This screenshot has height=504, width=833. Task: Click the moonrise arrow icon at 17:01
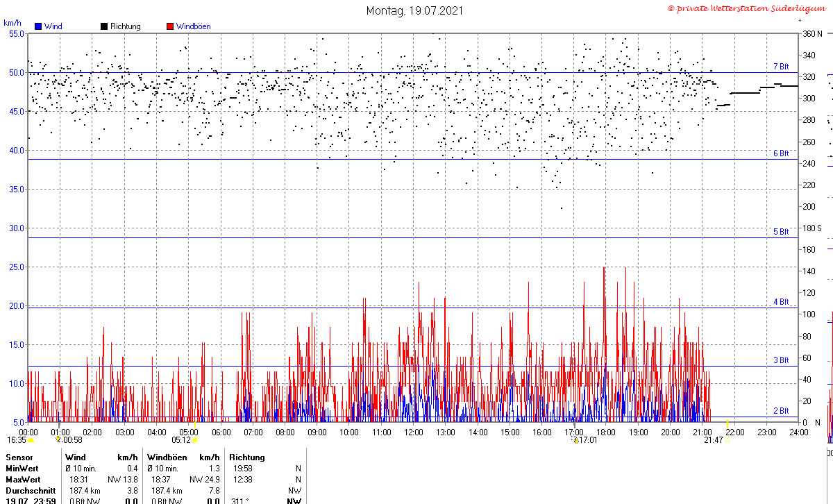point(575,439)
